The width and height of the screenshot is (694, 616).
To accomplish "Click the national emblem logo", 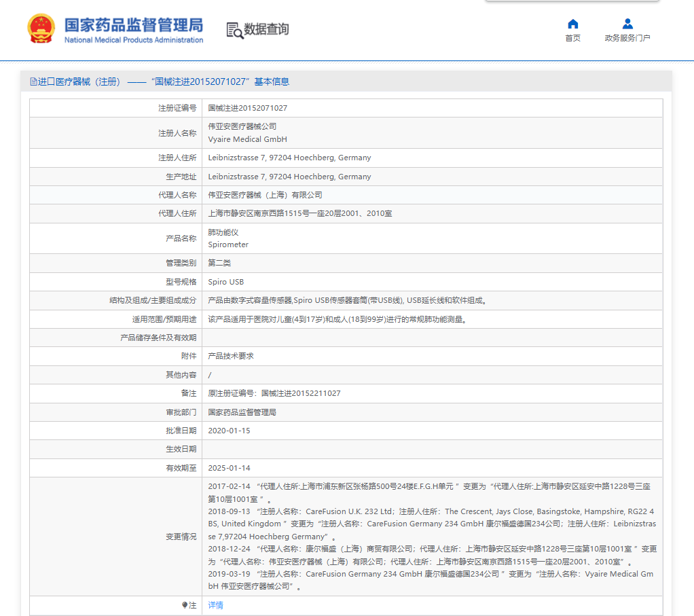I will pyautogui.click(x=41, y=29).
